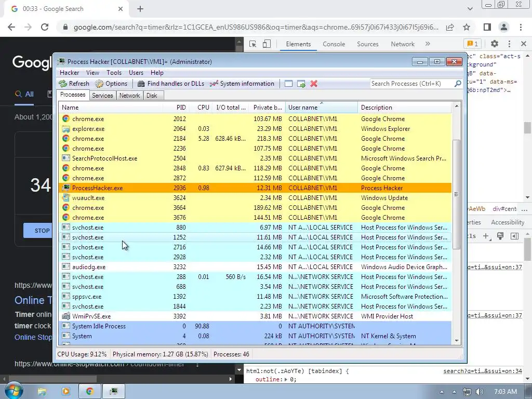
Task: Select the Processes tab
Action: pyautogui.click(x=73, y=95)
